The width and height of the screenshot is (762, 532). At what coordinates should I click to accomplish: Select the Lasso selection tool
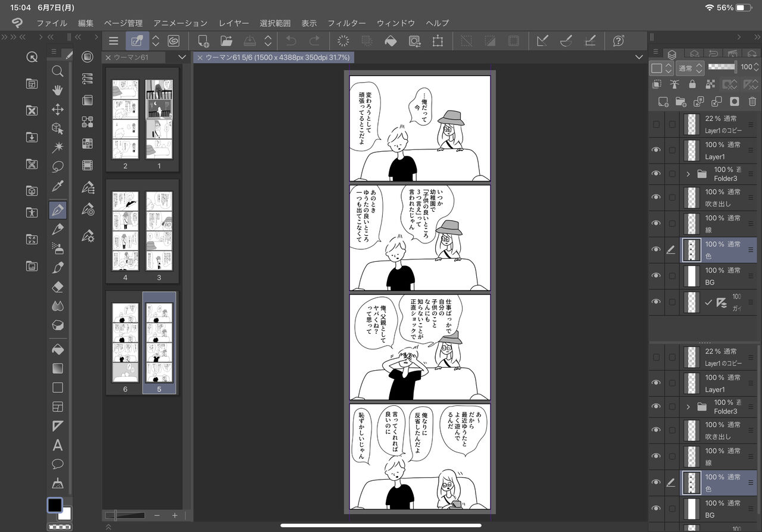tap(58, 166)
